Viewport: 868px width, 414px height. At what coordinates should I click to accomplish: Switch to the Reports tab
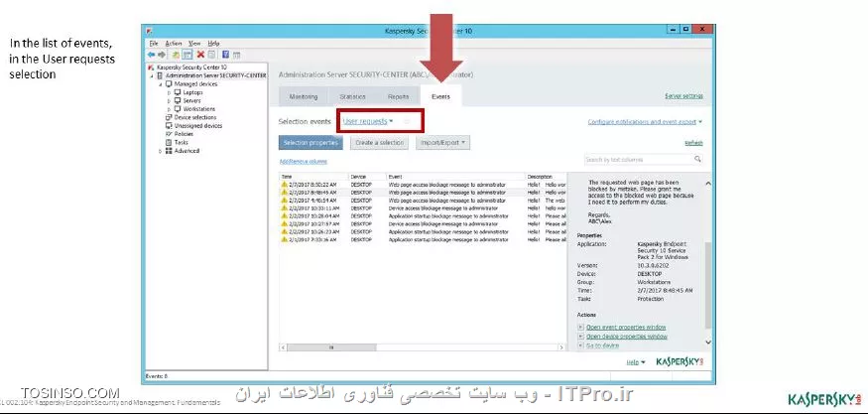(398, 96)
